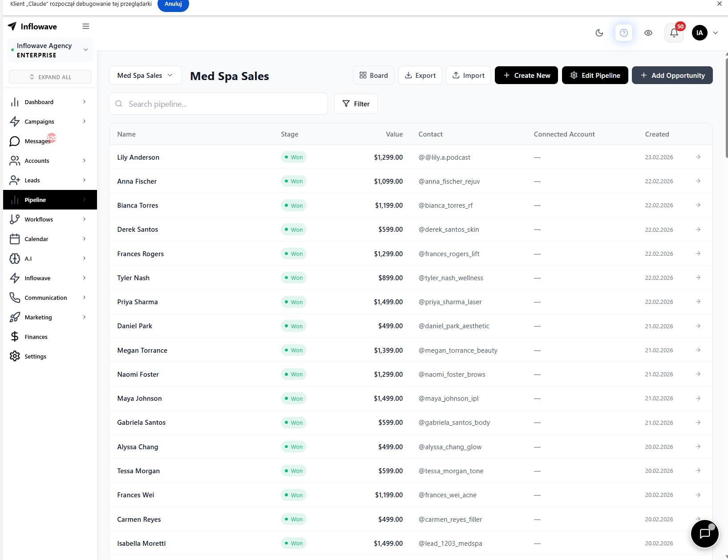The height and width of the screenshot is (560, 728).
Task: Open the Med Spa Sales pipeline dropdown
Action: tap(145, 75)
